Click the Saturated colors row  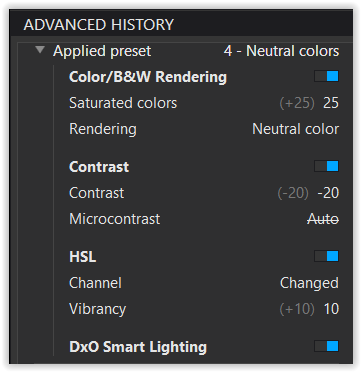click(204, 103)
